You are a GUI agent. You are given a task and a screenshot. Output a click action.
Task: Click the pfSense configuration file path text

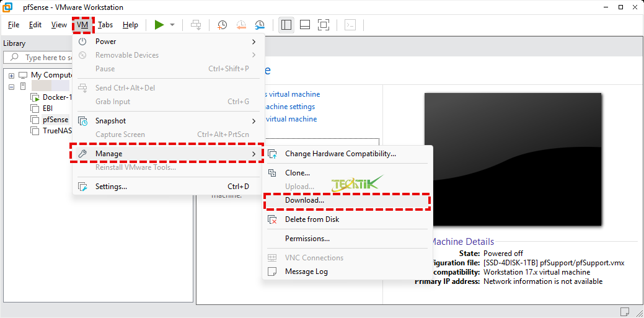click(x=554, y=263)
